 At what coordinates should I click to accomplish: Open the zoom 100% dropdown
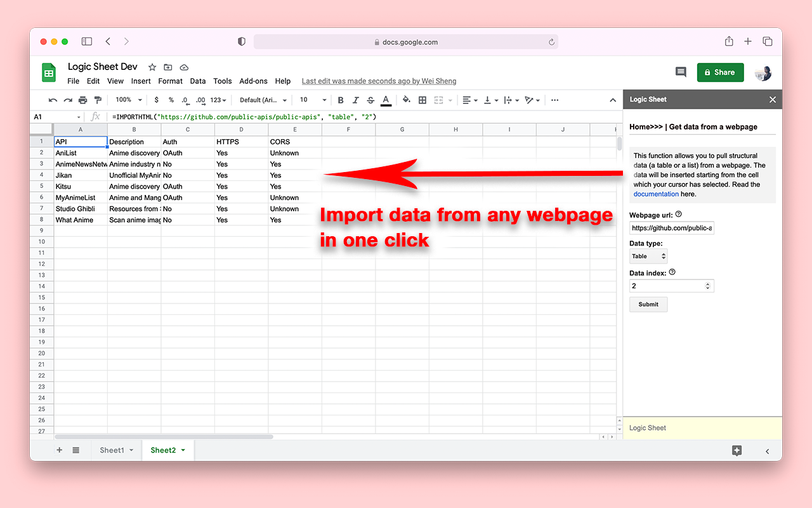coord(128,100)
